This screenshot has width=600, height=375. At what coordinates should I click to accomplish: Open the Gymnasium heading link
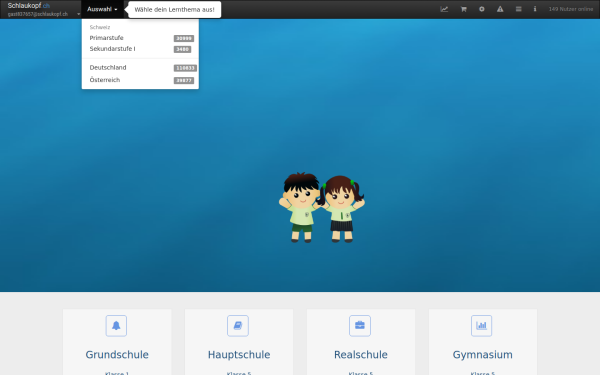[483, 355]
